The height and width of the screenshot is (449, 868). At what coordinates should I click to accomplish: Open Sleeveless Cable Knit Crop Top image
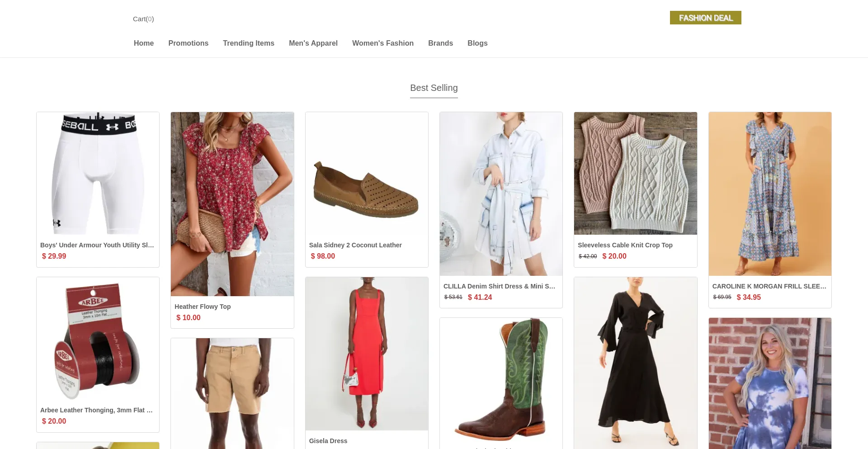635,174
